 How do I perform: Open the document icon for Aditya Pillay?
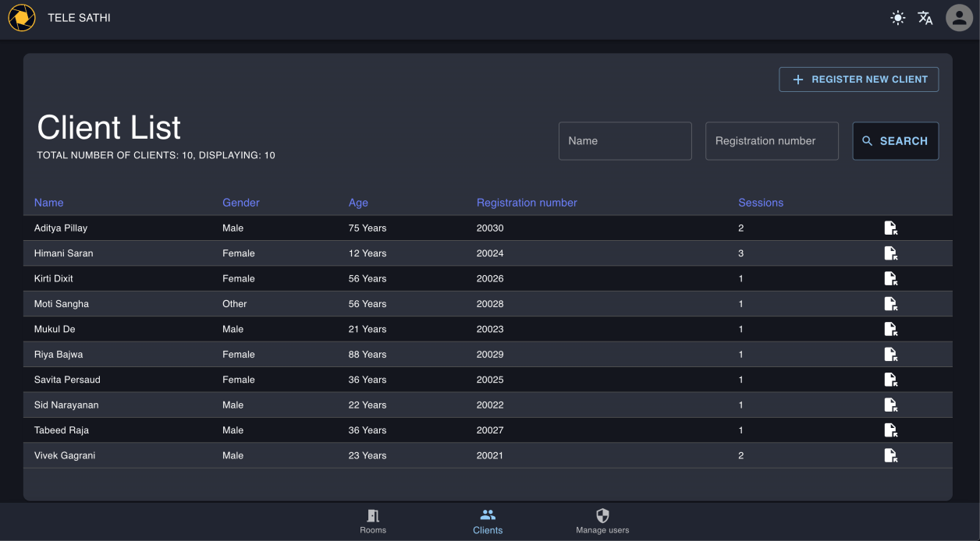(x=890, y=228)
